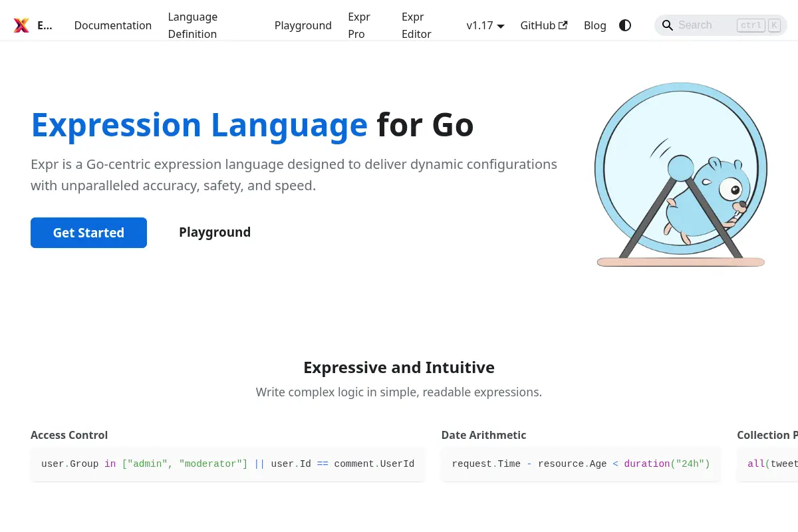Click the Expr description paragraph

(x=294, y=175)
